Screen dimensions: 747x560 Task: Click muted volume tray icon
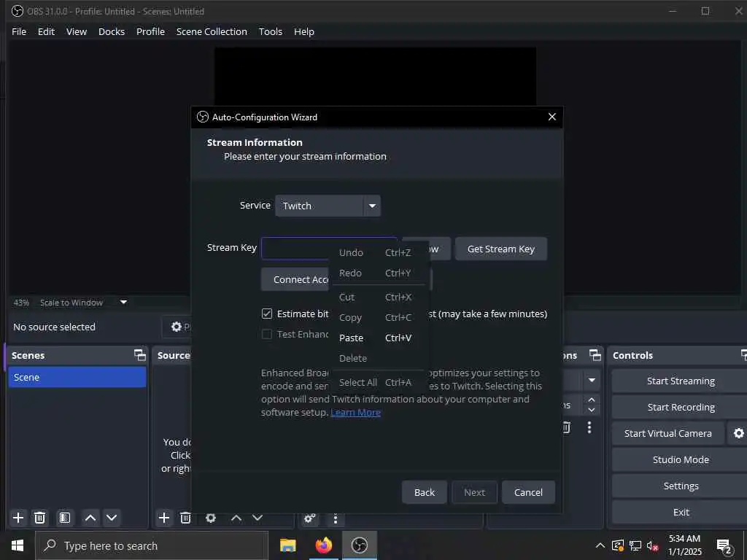point(653,545)
